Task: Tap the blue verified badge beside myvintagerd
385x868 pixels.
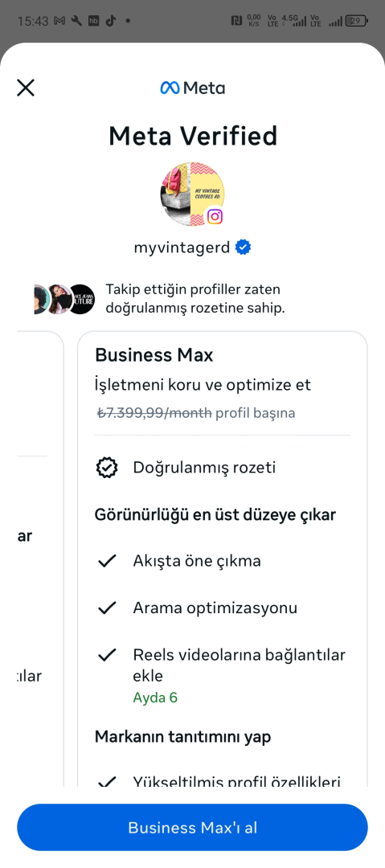Action: click(243, 247)
